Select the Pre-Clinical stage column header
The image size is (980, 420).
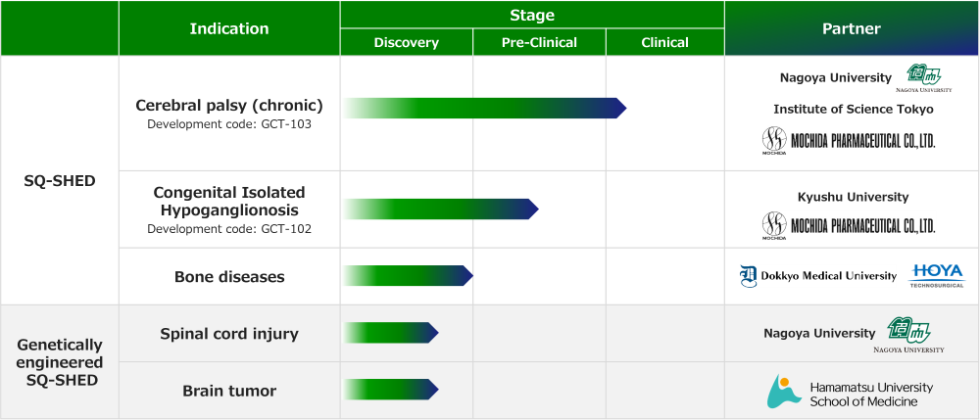[x=539, y=42]
